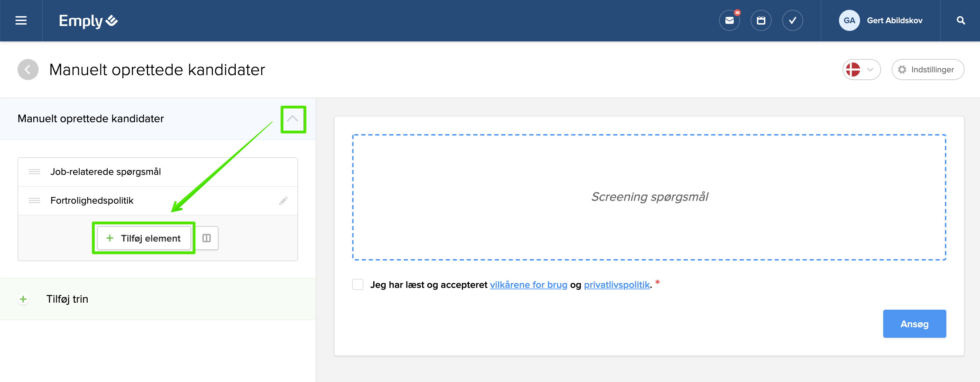Open the messages envelope icon
980x382 pixels.
click(x=729, y=21)
